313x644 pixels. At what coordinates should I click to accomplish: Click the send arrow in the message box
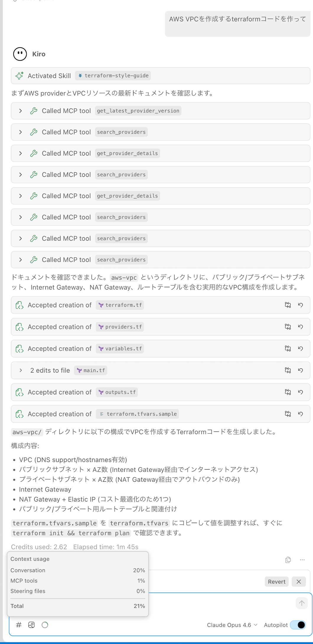(x=301, y=603)
